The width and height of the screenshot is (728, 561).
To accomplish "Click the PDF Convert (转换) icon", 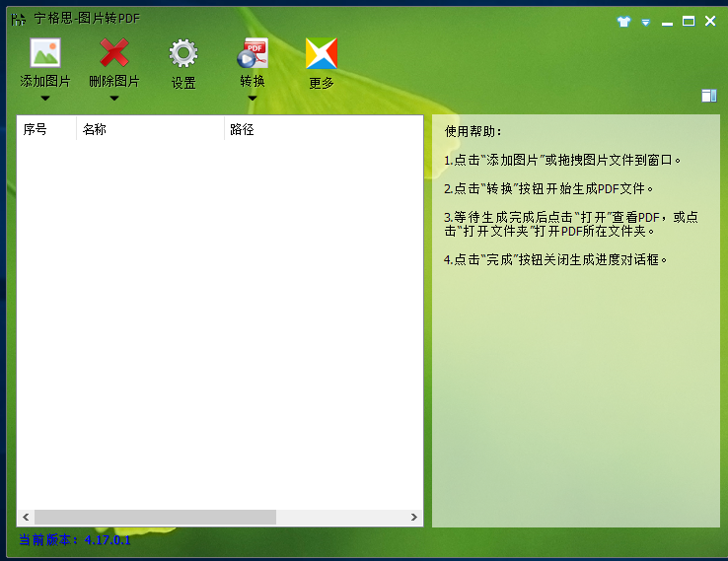I will pos(253,53).
